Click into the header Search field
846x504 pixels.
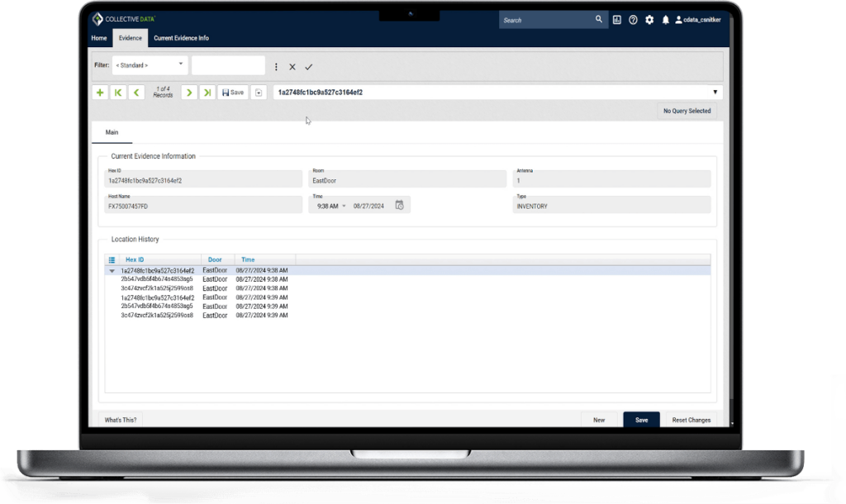tap(545, 20)
